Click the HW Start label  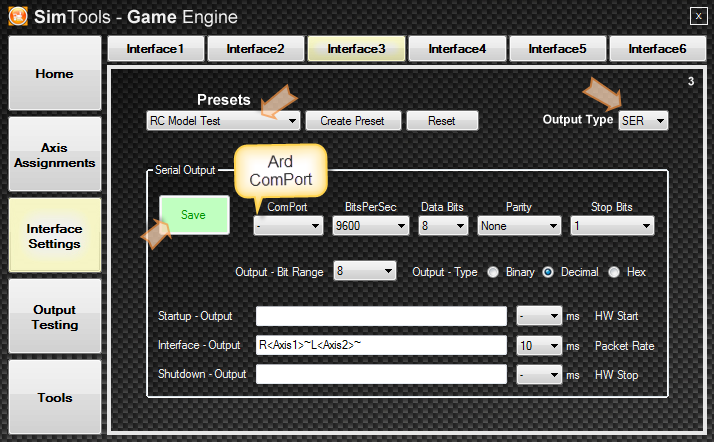coord(617,316)
